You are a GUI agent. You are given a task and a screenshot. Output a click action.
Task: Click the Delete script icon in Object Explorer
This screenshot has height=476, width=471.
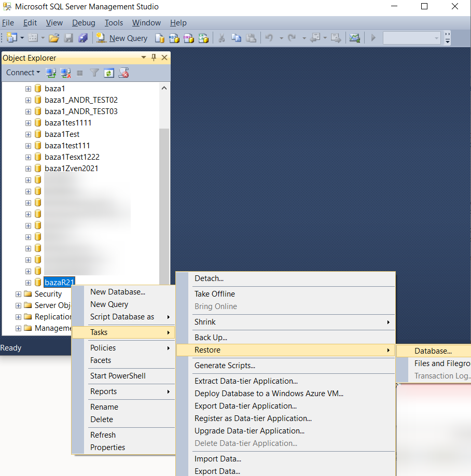click(123, 73)
